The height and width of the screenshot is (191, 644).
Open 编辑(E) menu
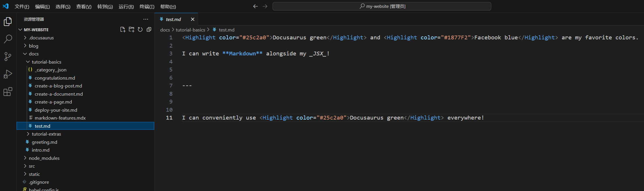[42, 6]
